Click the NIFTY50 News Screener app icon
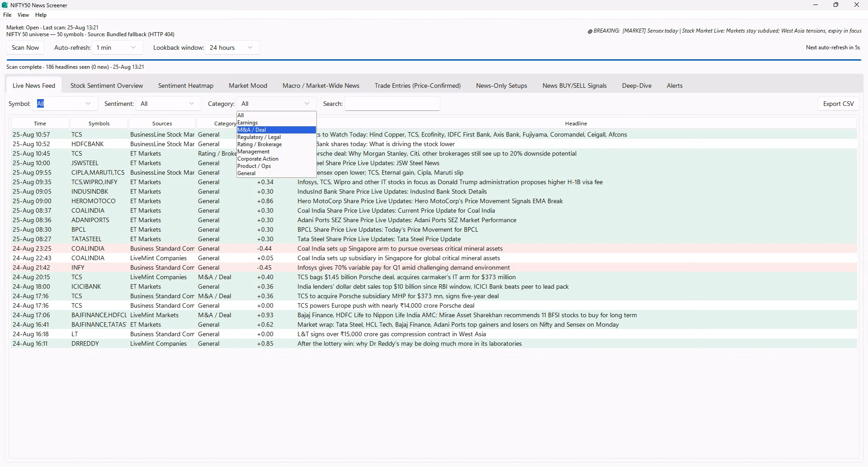 [x=5, y=5]
